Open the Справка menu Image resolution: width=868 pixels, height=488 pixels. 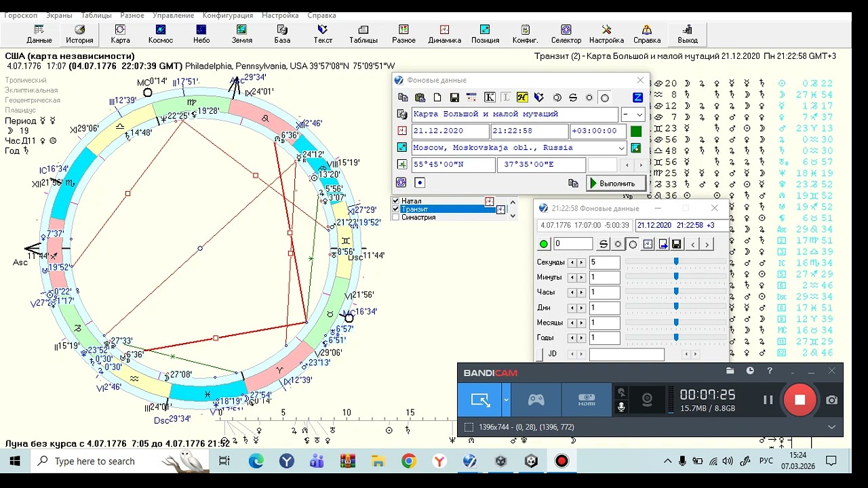[321, 15]
